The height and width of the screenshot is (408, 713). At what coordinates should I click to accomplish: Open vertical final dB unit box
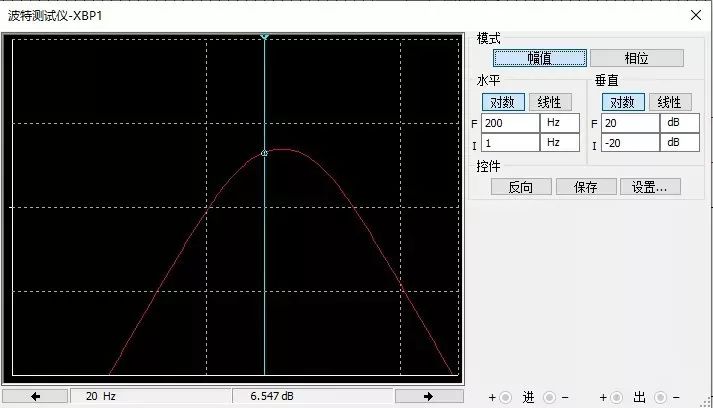(680, 123)
